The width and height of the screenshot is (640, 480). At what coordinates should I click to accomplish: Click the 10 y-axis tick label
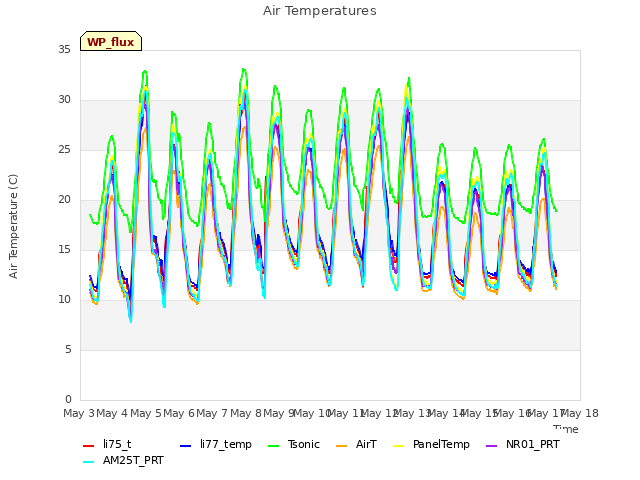point(64,300)
